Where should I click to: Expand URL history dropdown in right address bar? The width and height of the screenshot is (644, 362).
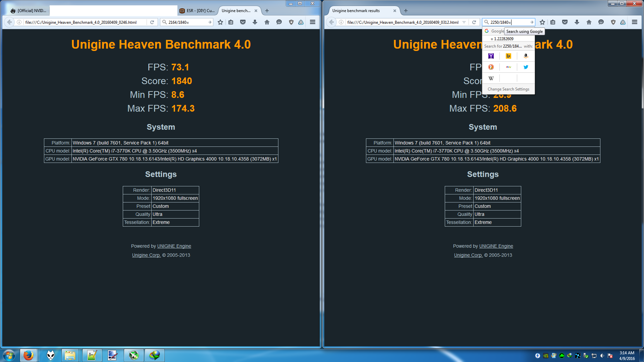(464, 22)
